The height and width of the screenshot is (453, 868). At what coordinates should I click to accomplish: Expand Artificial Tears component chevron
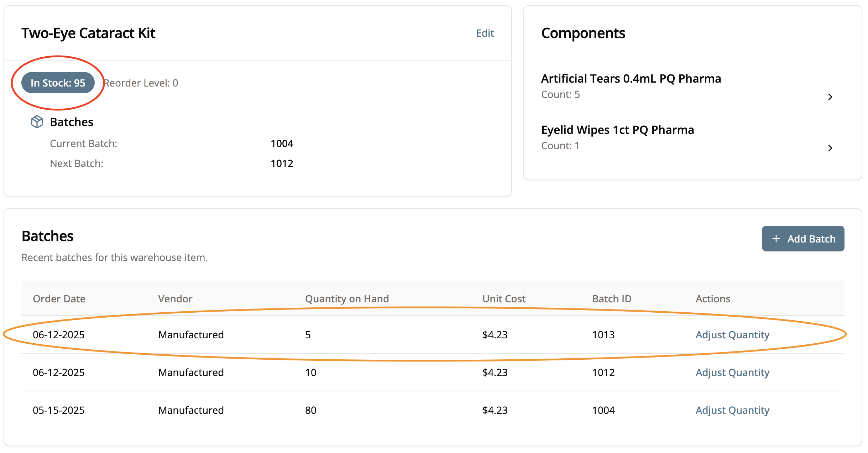click(x=830, y=97)
